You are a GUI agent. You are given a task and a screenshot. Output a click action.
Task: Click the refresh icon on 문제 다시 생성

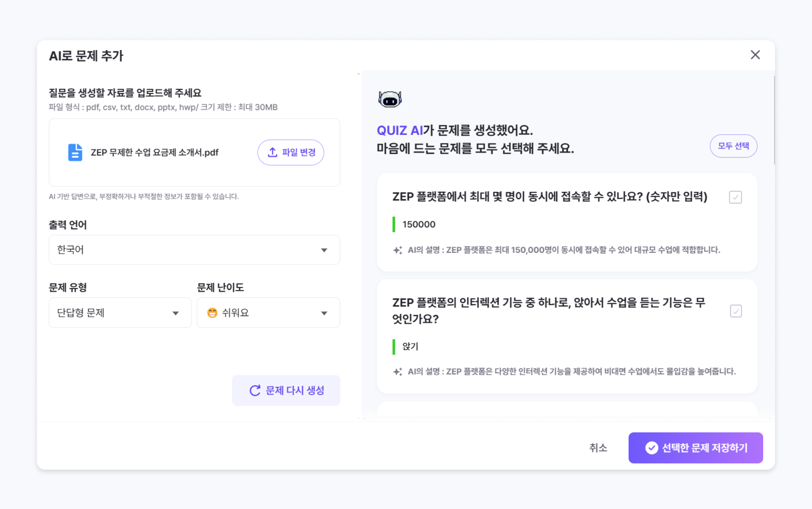pos(255,391)
